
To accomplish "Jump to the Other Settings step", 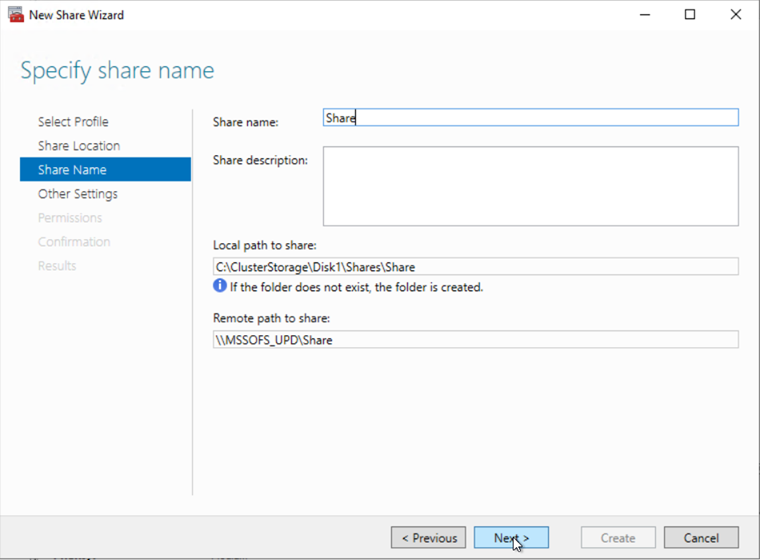I will click(78, 194).
